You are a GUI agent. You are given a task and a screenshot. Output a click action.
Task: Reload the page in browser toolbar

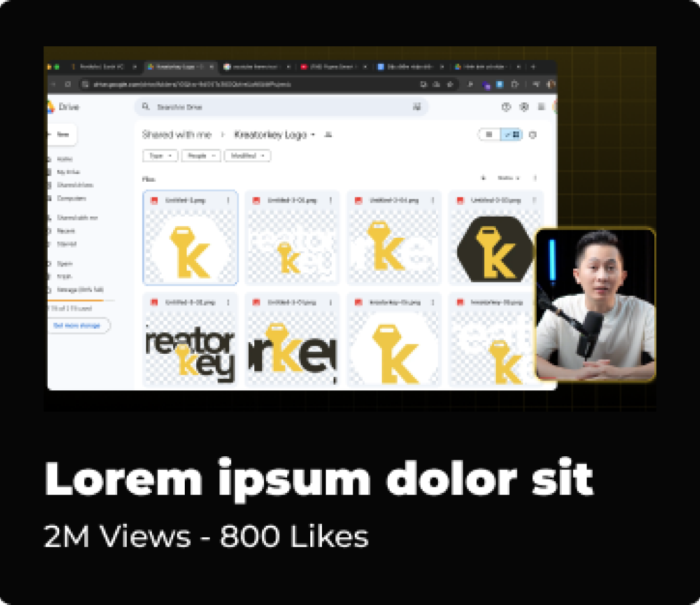[x=68, y=84]
